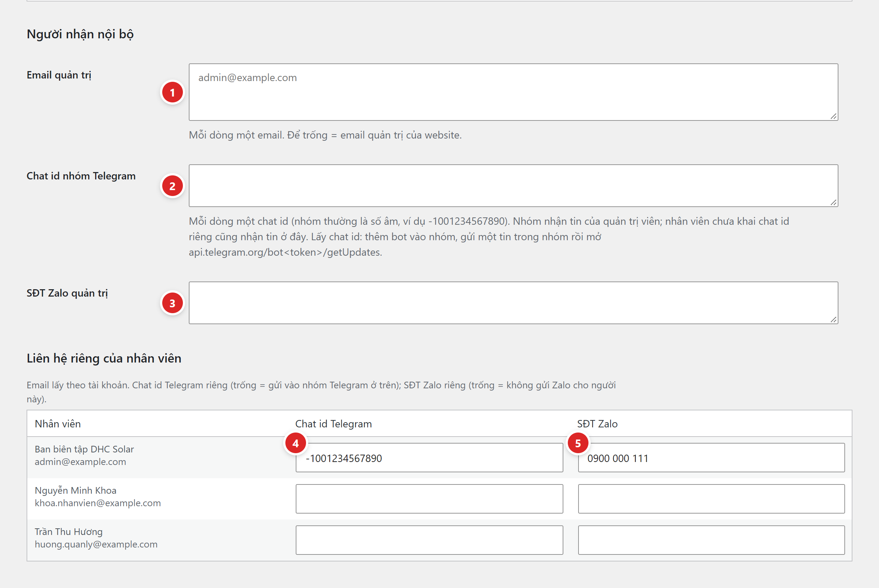
Task: Click SĐT Zalo field for Nguyễn Minh Khoa
Action: pyautogui.click(x=711, y=499)
